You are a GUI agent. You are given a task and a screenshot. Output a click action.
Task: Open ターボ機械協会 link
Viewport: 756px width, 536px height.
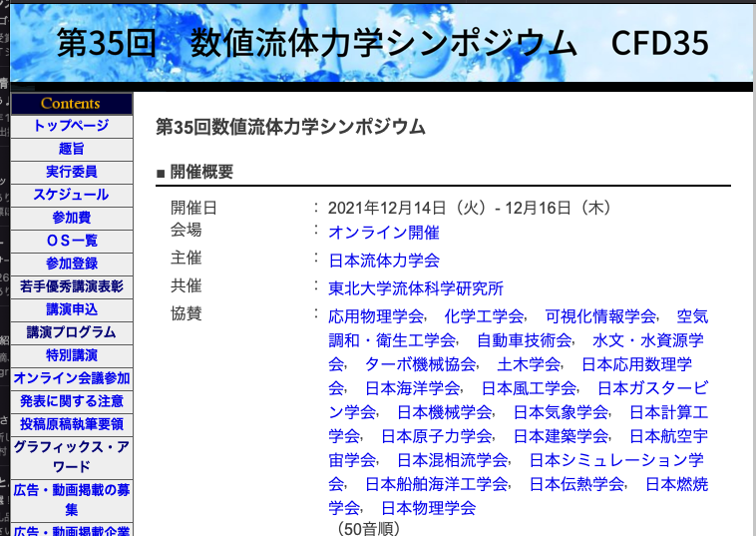click(421, 364)
